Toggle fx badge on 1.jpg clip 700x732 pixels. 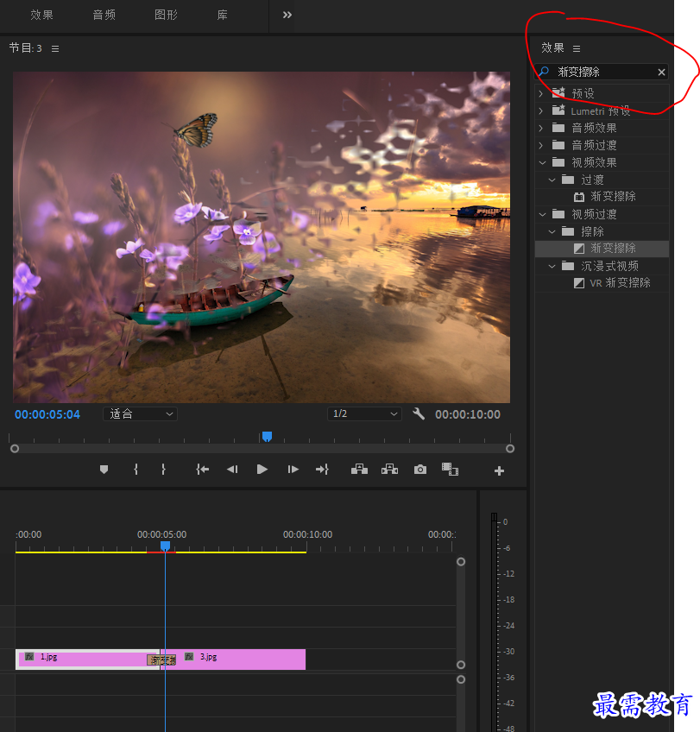click(x=29, y=656)
